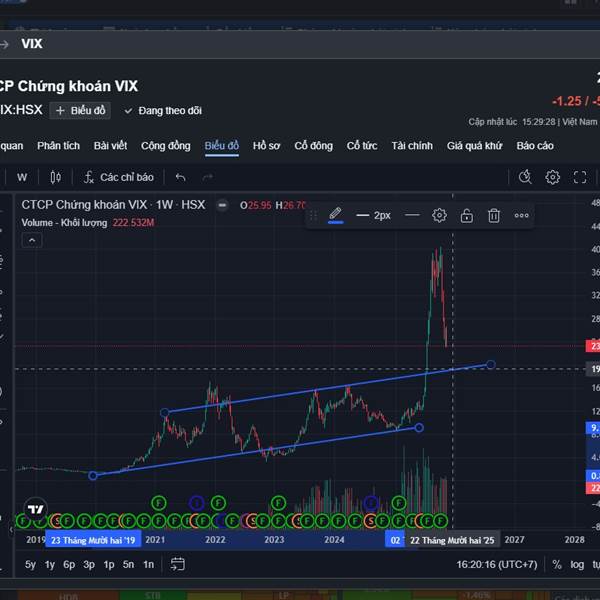
Task: Toggle Đang theo dõi watchlist status
Action: (163, 111)
